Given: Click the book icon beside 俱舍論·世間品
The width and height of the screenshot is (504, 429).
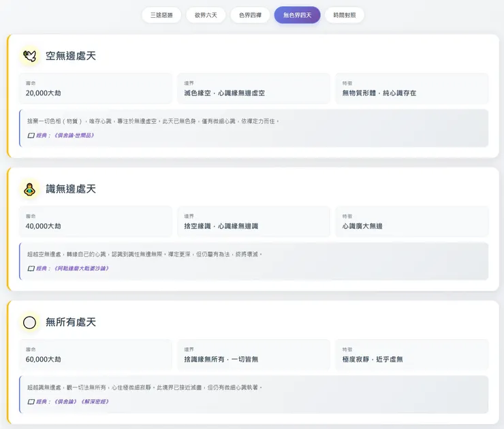Looking at the screenshot, I should pyautogui.click(x=31, y=136).
